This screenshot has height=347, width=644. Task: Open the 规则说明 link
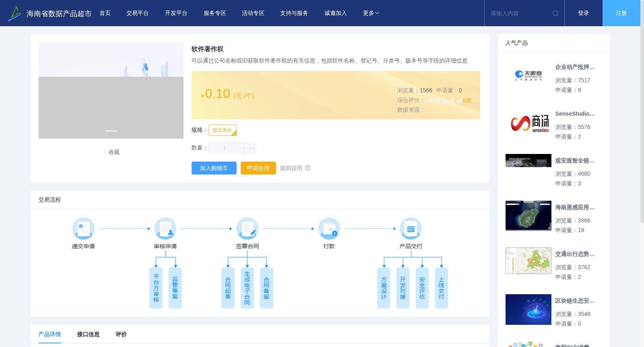point(291,168)
